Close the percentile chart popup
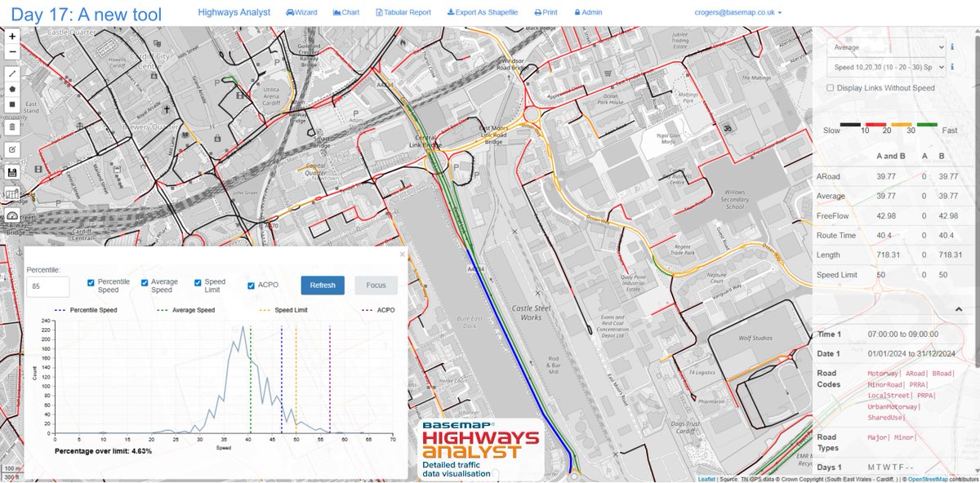Screen dimensions: 980x483 coord(402,255)
